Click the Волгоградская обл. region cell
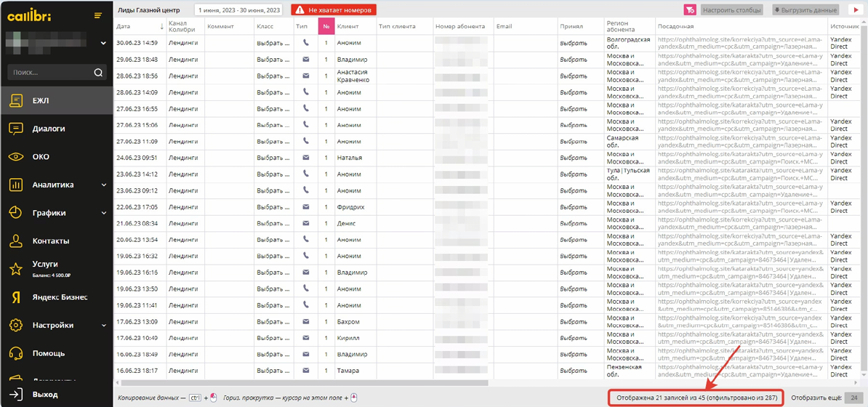 pyautogui.click(x=628, y=43)
